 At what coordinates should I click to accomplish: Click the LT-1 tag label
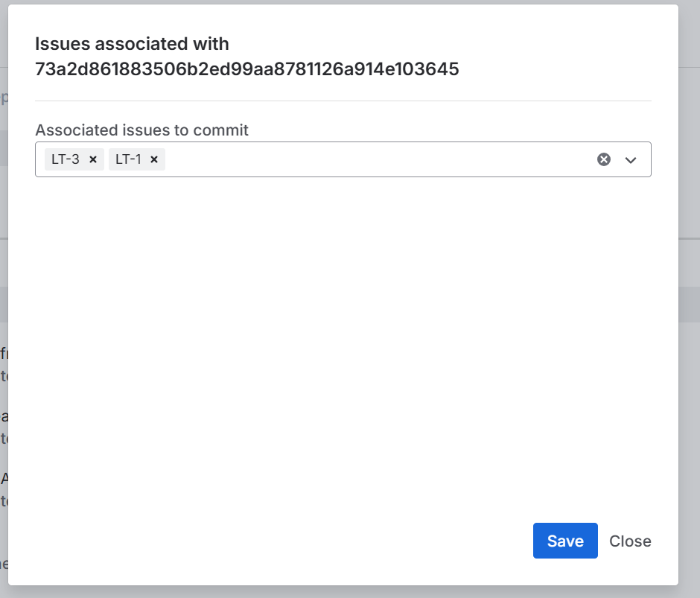(128, 159)
